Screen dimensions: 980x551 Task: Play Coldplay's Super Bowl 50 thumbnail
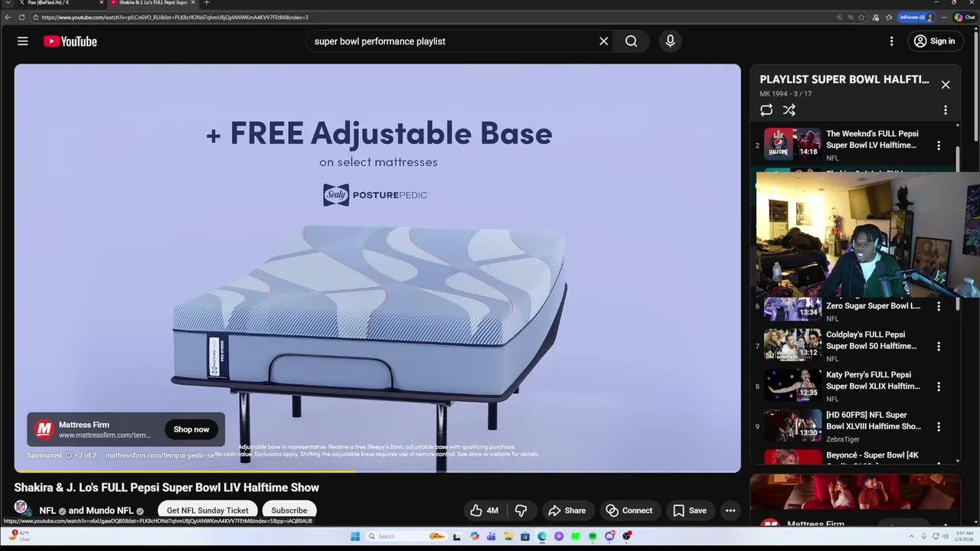tap(792, 345)
